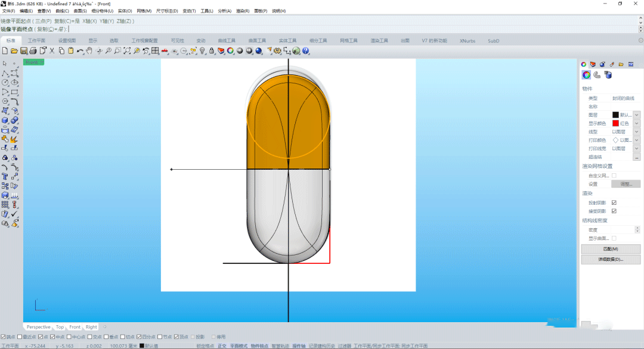Screen dimensions: 644x349
Task: Click the Print icon in toolbar
Action: click(33, 51)
